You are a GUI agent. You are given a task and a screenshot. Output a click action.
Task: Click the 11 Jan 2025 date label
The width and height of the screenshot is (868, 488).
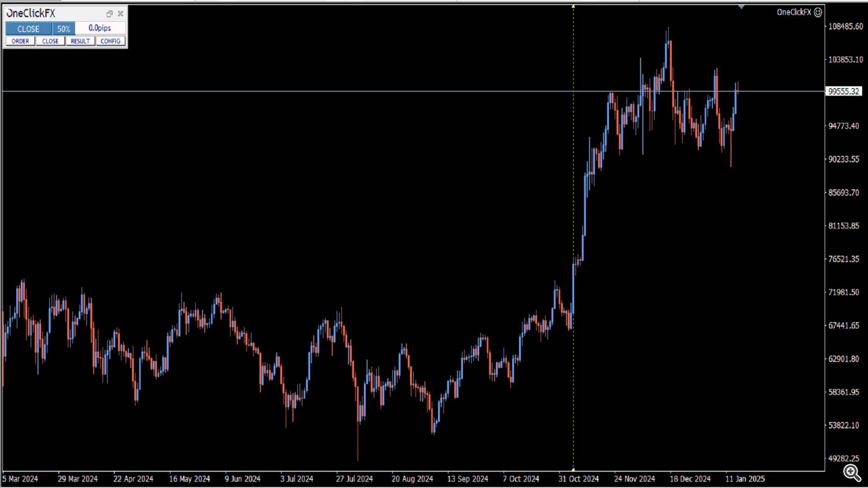tap(745, 479)
